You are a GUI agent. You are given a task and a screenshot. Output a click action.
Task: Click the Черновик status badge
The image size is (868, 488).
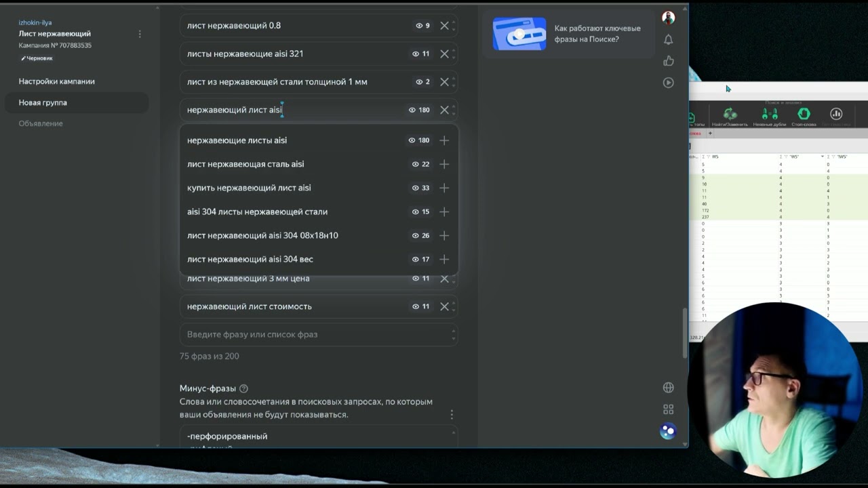click(x=37, y=58)
